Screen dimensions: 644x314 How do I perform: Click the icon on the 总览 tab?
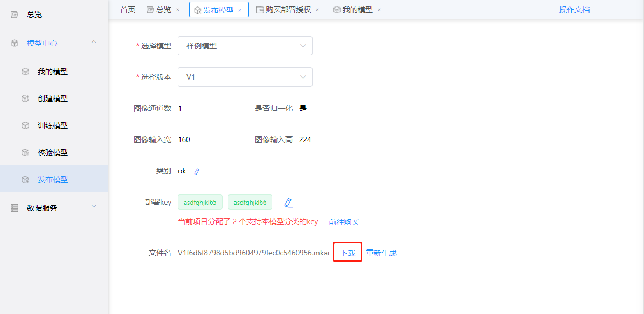(x=150, y=10)
